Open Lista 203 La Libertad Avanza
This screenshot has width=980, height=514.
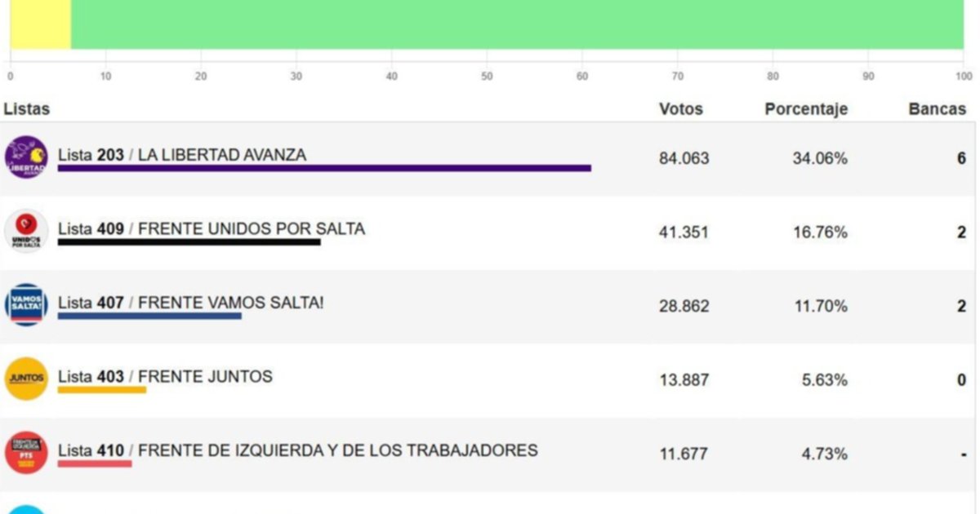(x=182, y=155)
